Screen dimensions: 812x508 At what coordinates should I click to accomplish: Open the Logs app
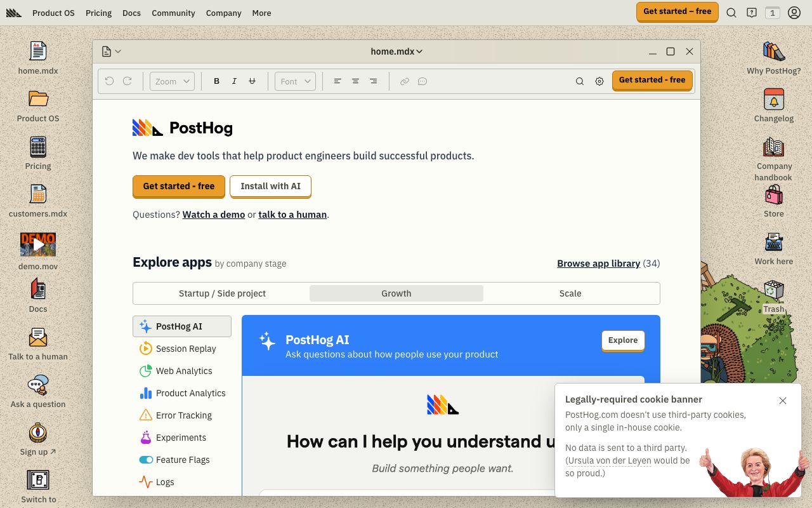pos(165,482)
